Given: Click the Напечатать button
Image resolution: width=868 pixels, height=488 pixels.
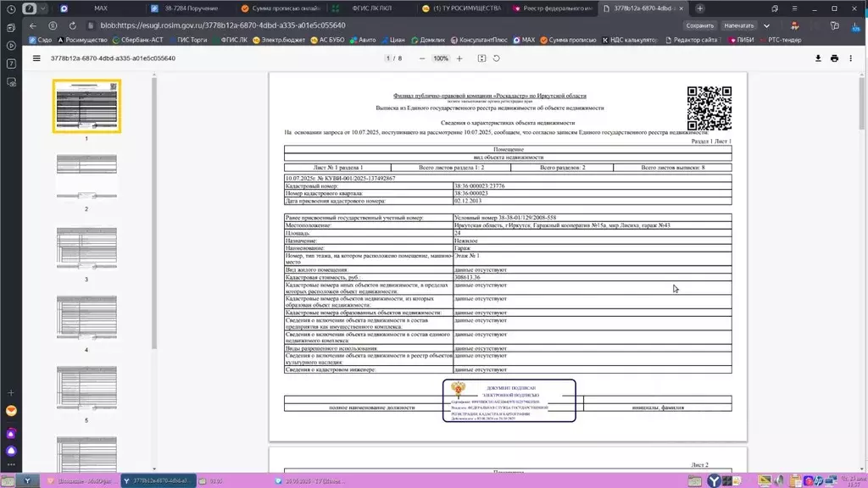Looking at the screenshot, I should click(739, 25).
